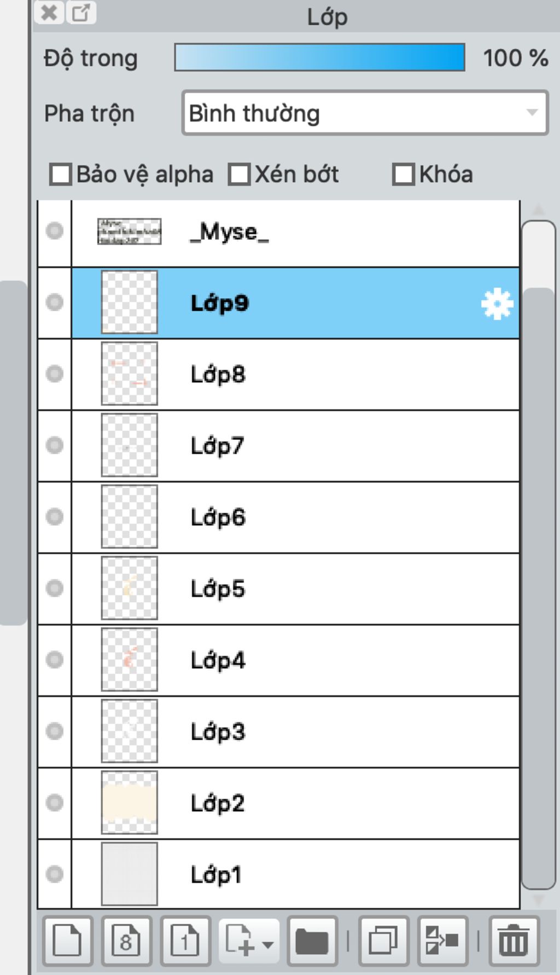
Task: Add a new 8-bit layer
Action: click(x=126, y=941)
